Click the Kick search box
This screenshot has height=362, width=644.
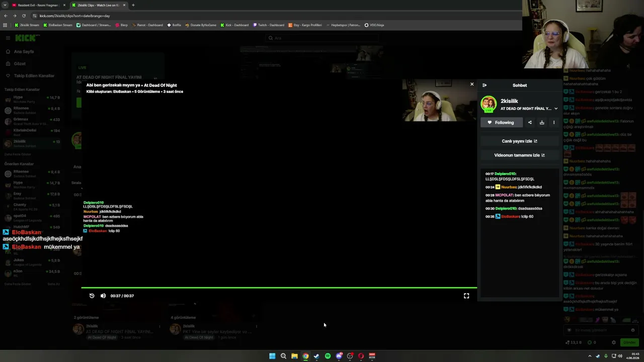tap(322, 38)
